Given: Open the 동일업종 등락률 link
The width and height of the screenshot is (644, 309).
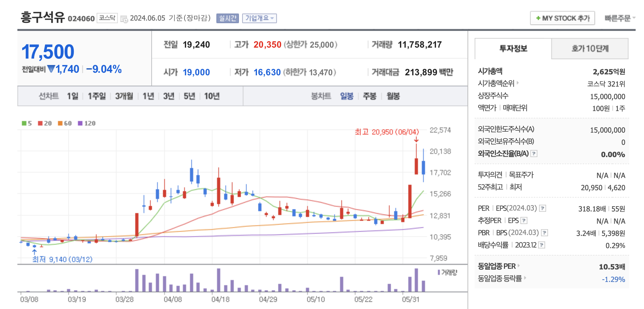Looking at the screenshot, I should 500,278.
